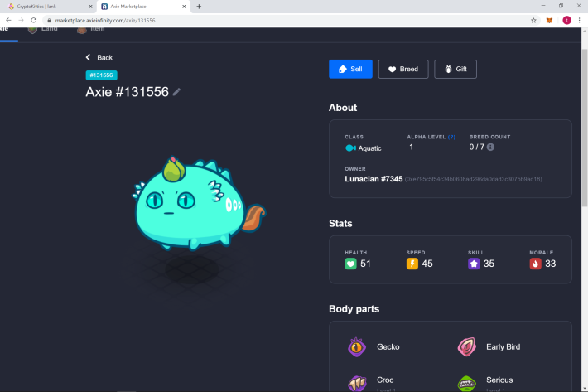Click the Sell button

(x=350, y=69)
